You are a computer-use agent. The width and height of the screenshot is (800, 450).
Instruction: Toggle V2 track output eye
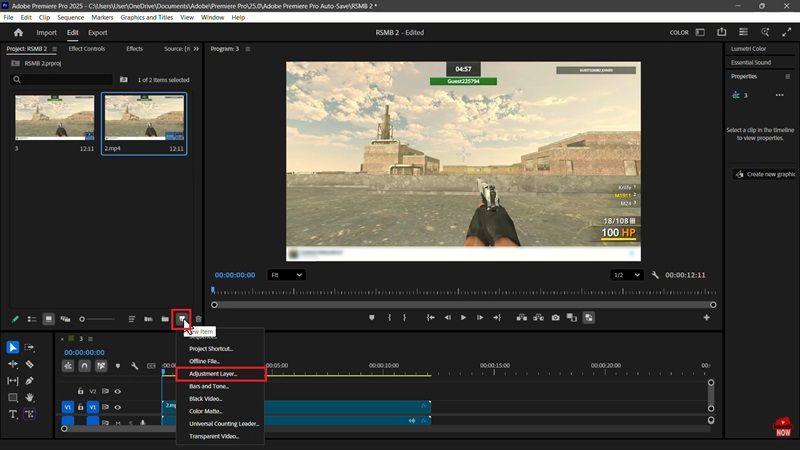(118, 391)
